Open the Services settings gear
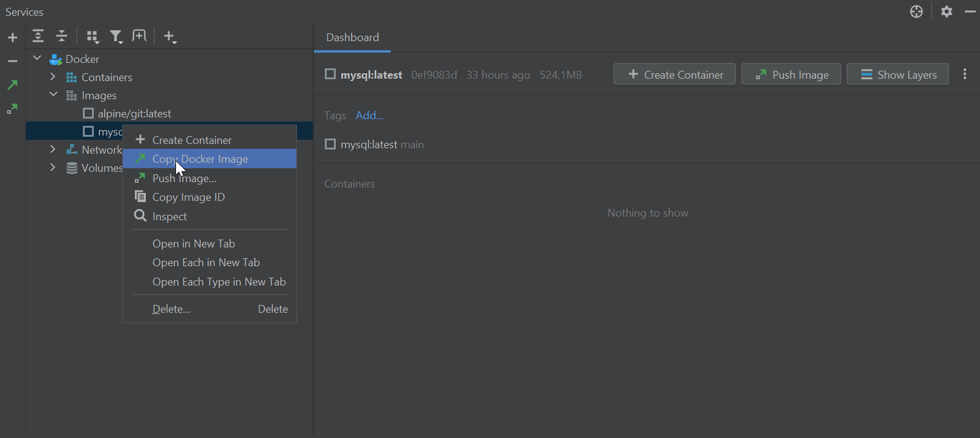 pos(947,11)
